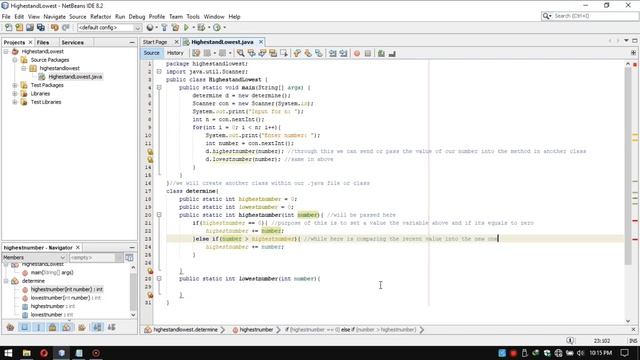The width and height of the screenshot is (640, 360).
Task: Click Shift Line Right editor icon
Action: click(x=343, y=53)
